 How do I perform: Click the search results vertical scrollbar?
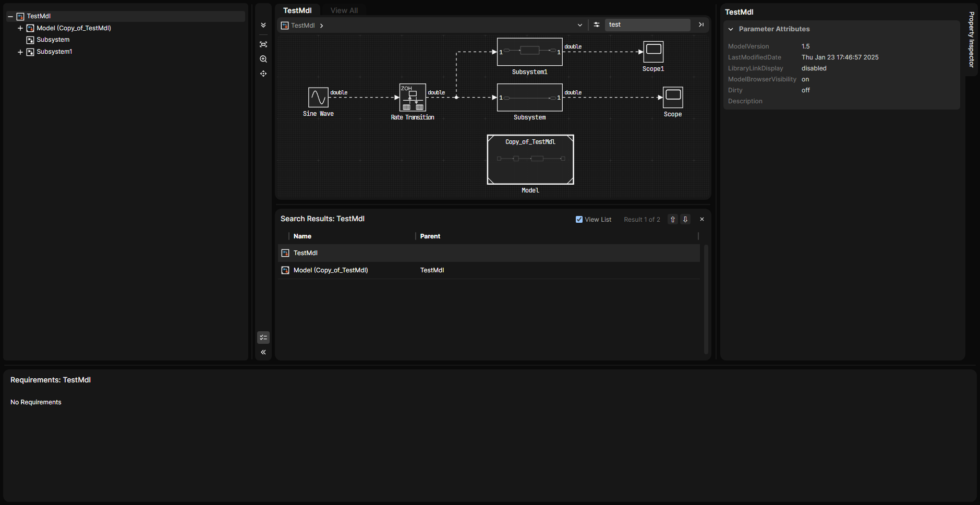click(x=706, y=299)
